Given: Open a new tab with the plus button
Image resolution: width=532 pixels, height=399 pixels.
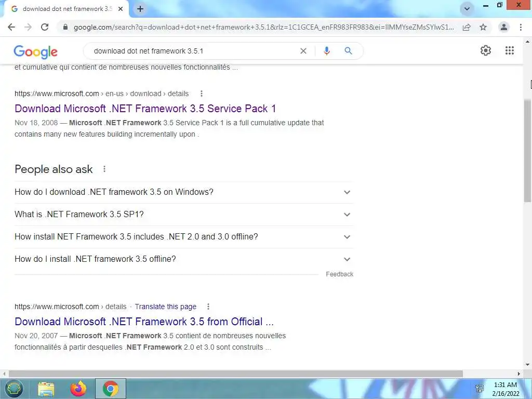Looking at the screenshot, I should (x=140, y=9).
